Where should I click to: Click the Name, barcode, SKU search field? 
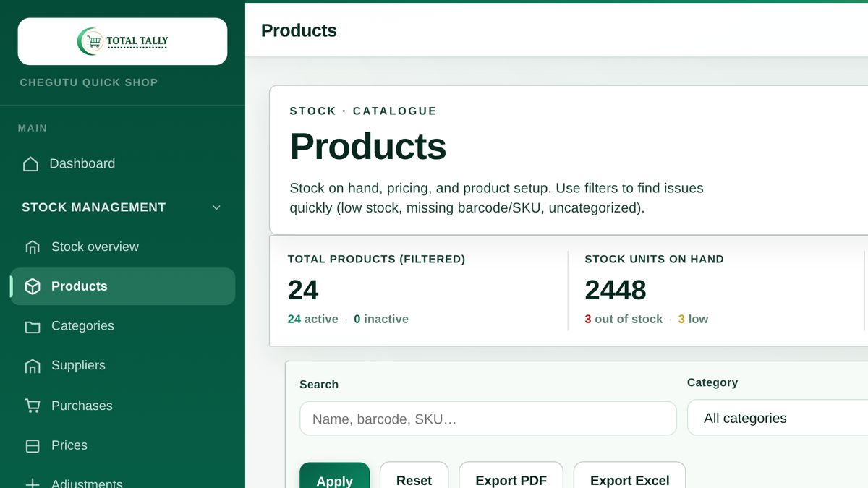488,419
